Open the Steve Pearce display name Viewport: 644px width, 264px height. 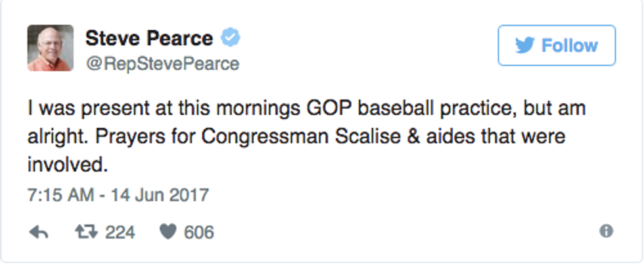(x=149, y=39)
